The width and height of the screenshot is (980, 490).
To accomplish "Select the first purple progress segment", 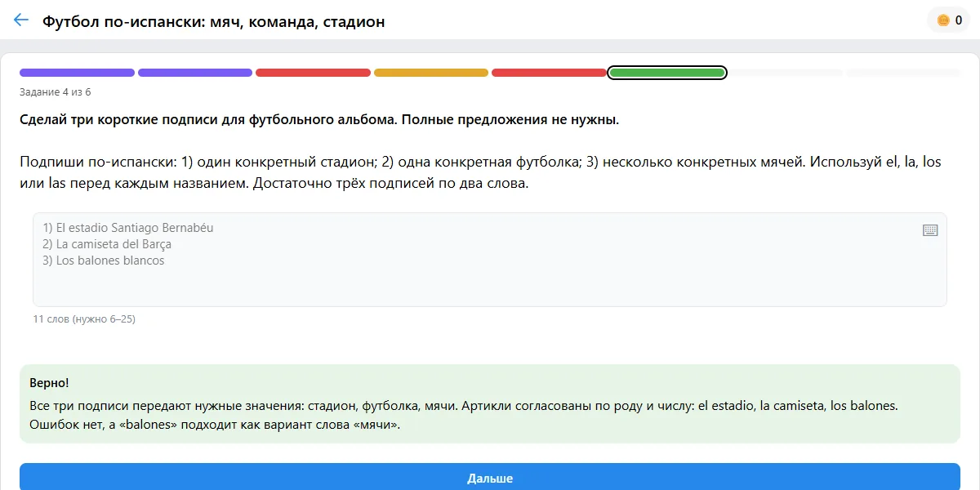I will tap(77, 73).
